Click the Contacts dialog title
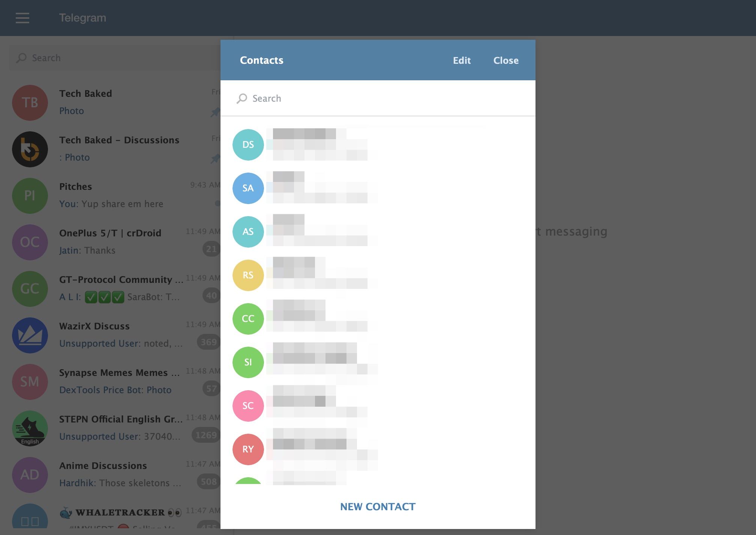The image size is (756, 535). pos(261,60)
